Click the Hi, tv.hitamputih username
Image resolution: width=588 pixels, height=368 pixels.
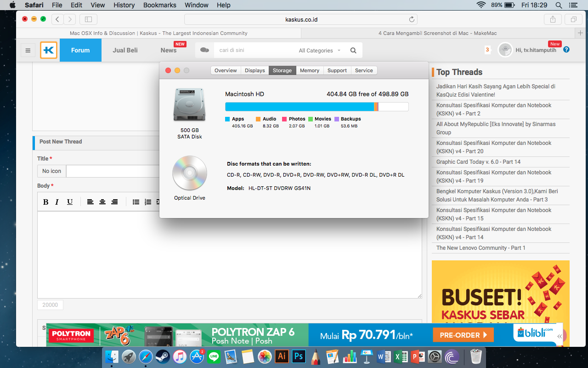click(536, 50)
